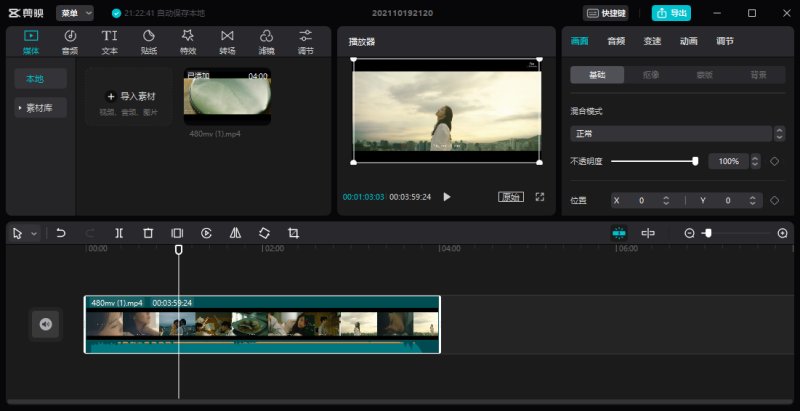
Task: Open the crop tool
Action: tap(293, 234)
